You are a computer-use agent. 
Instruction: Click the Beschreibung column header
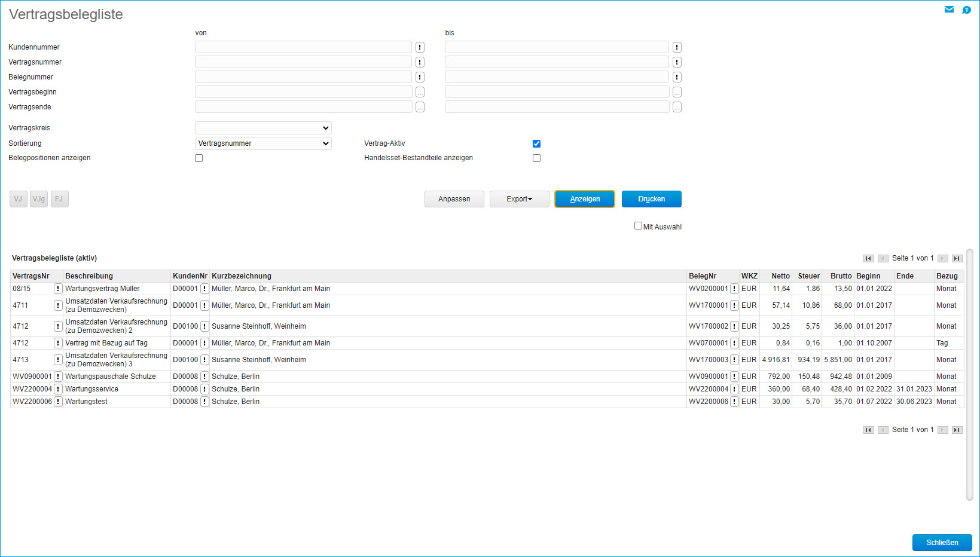coord(89,276)
